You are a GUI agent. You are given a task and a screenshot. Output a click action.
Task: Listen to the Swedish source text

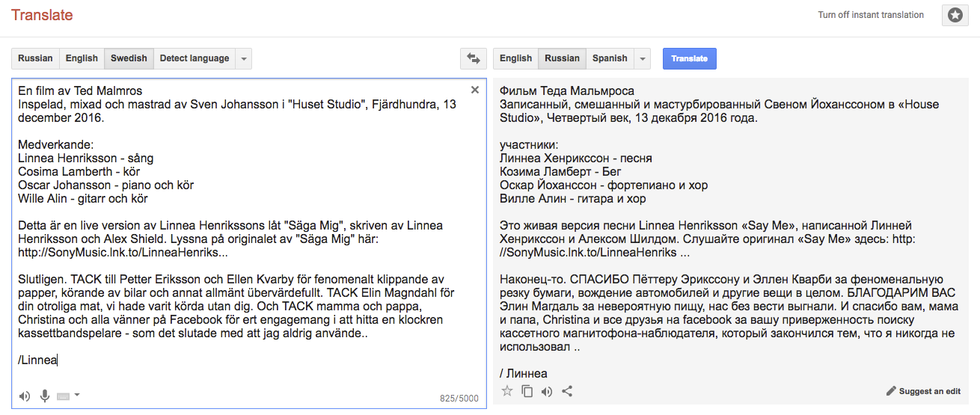pyautogui.click(x=25, y=396)
